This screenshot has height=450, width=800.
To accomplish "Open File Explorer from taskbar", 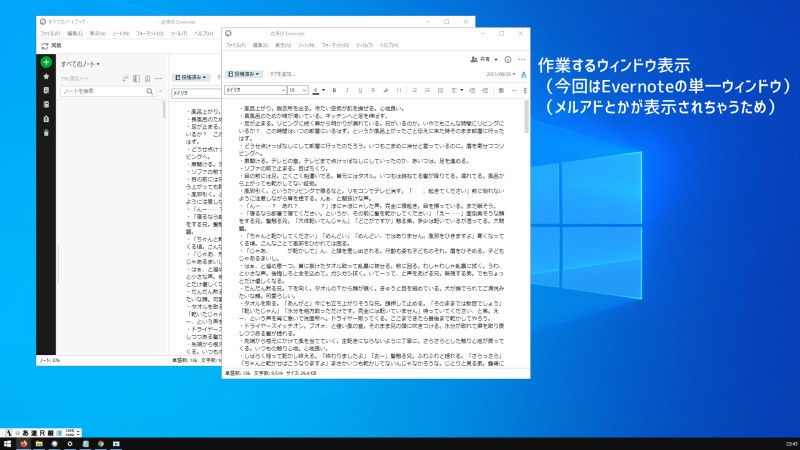I will (39, 444).
